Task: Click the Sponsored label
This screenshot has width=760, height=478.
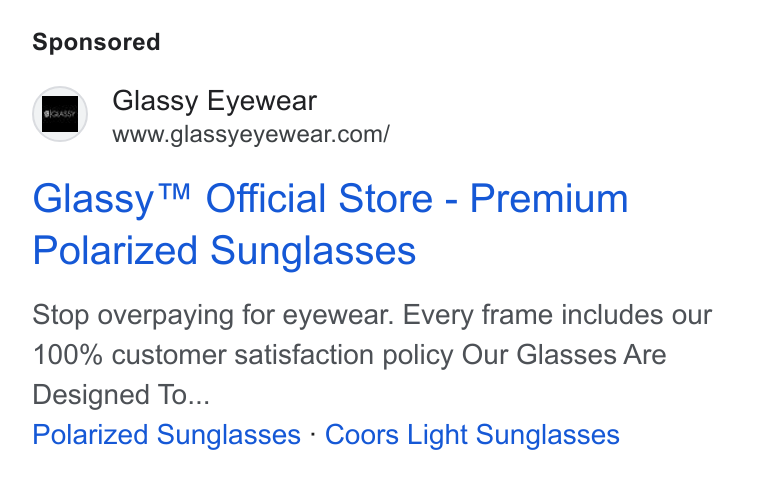Action: [96, 42]
